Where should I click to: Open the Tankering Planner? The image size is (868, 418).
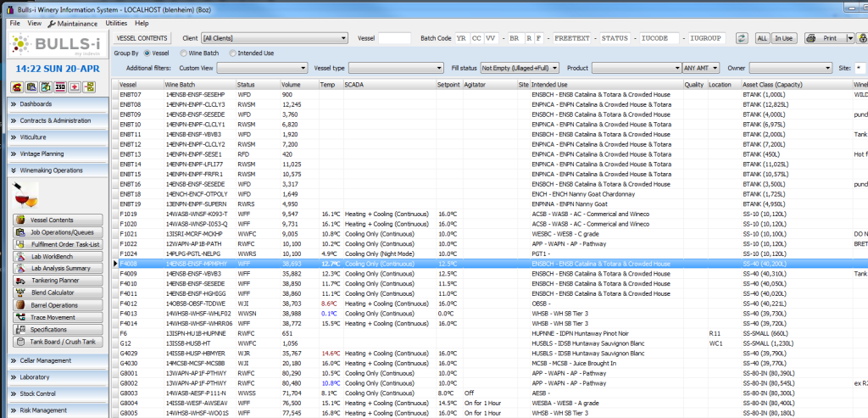click(58, 280)
